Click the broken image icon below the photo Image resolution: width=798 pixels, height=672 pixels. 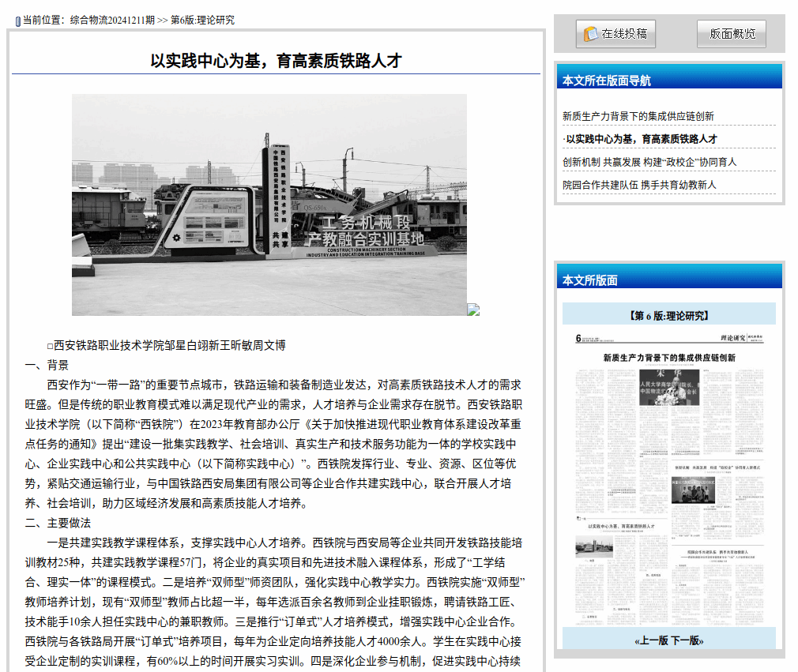click(x=473, y=310)
